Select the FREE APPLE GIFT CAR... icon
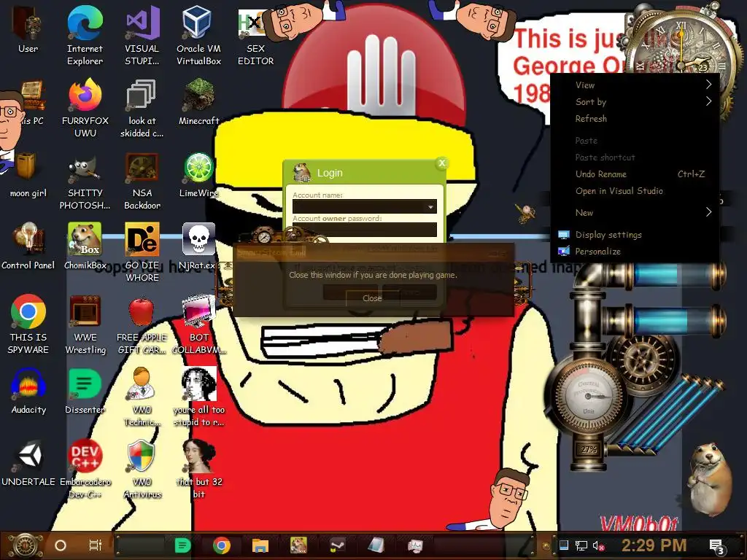The image size is (747, 560). (x=142, y=324)
